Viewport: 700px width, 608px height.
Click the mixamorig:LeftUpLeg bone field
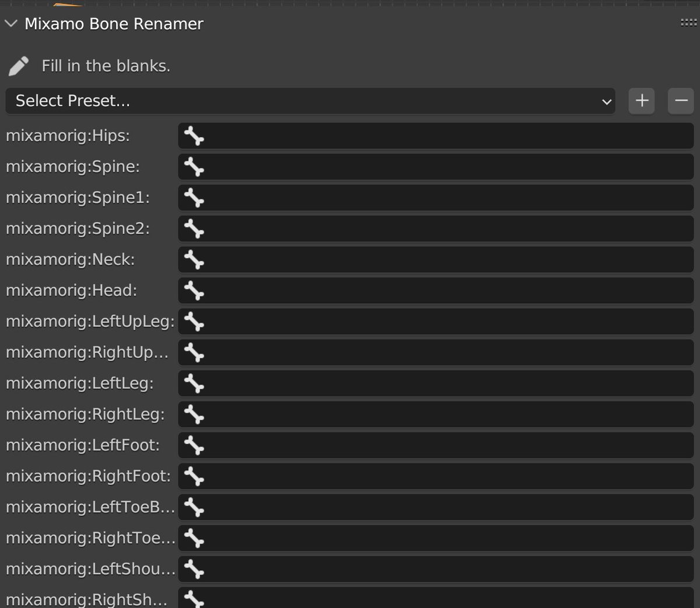(436, 321)
